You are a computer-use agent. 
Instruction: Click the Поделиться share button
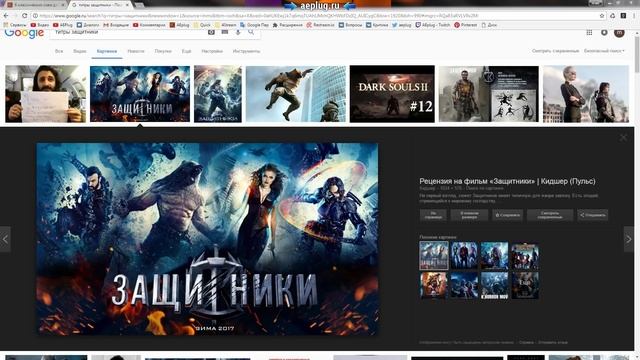pos(593,215)
